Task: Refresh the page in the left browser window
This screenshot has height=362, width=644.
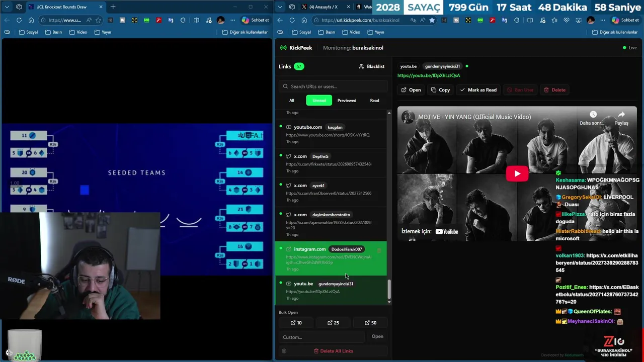Action: 19,20
